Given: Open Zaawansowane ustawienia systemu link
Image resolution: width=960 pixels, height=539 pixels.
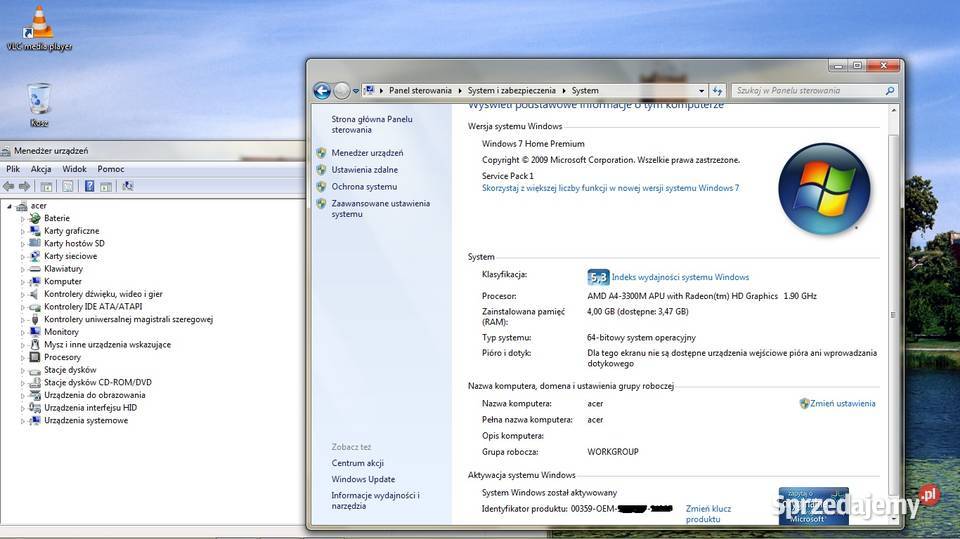Looking at the screenshot, I should click(x=380, y=208).
